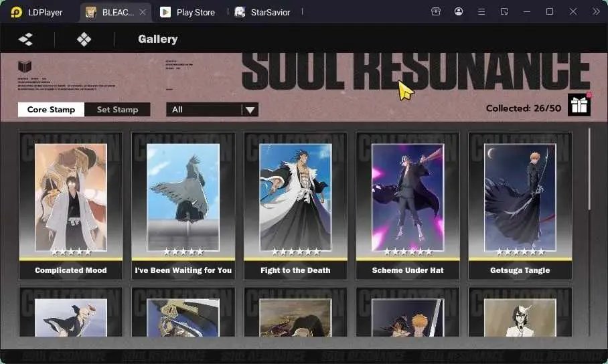The image size is (608, 364).
Task: Click the Scheme Under Hat label
Action: click(408, 270)
